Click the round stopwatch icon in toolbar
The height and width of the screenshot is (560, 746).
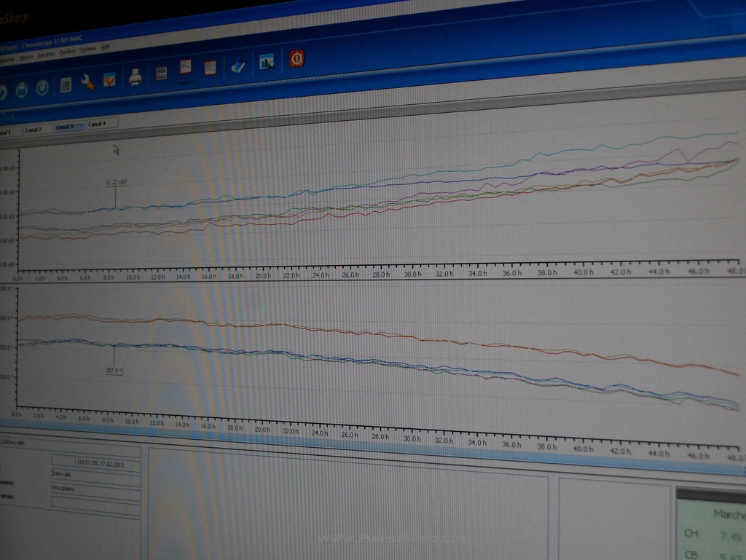pyautogui.click(x=42, y=87)
